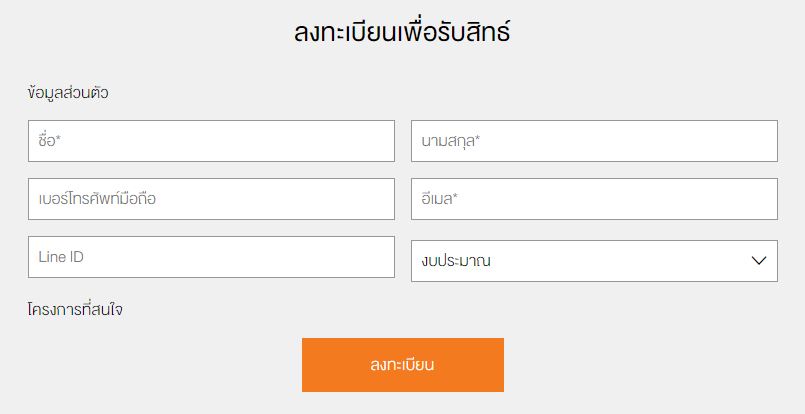Click the ลงทะเบียนเพื่อรับสิทธิ์ page heading

(x=402, y=33)
